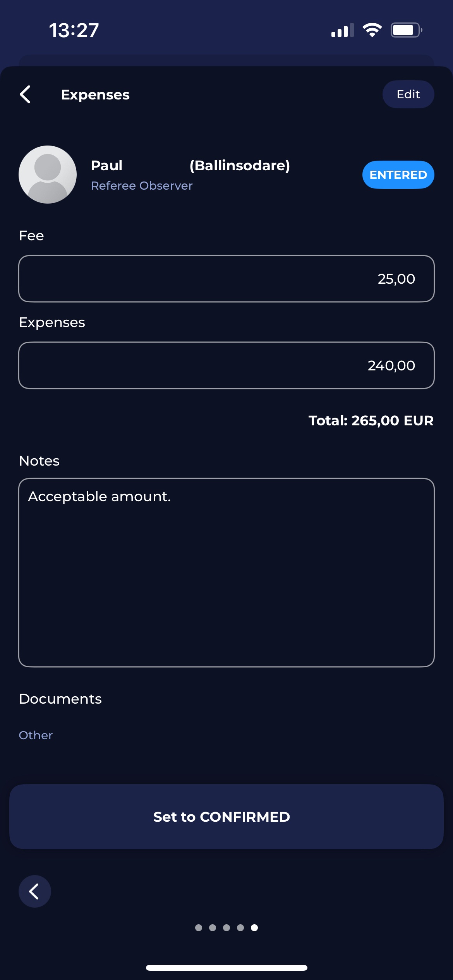The height and width of the screenshot is (980, 453).
Task: Tap the third page indicator dot
Action: click(226, 928)
